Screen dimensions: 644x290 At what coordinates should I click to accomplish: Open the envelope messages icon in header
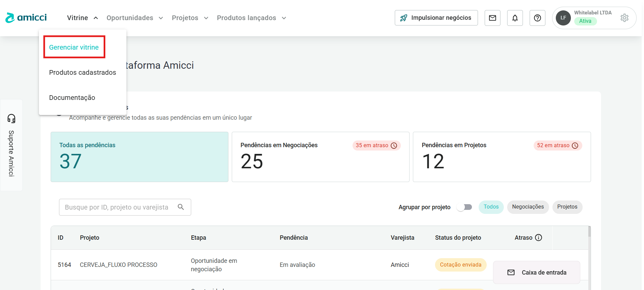(x=492, y=18)
